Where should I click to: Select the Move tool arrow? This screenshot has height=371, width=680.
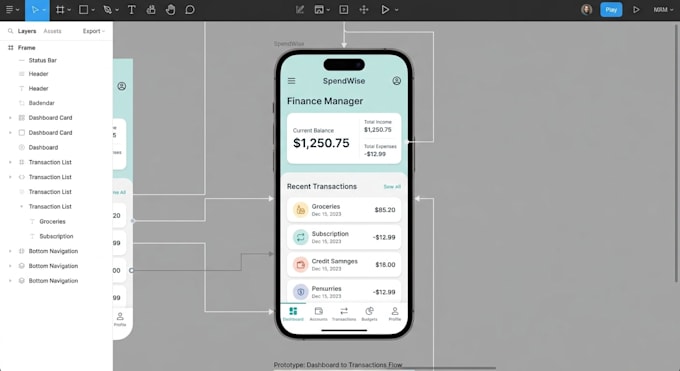click(35, 10)
